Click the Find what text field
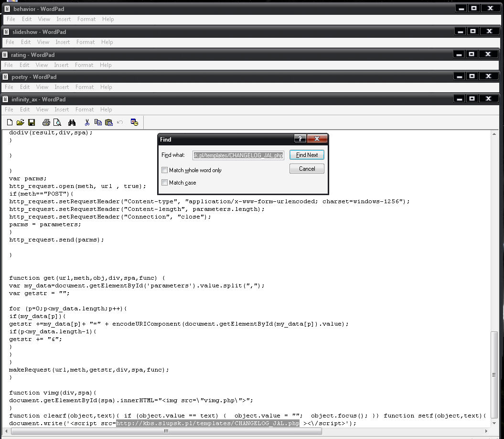Viewport: 504px width, 439px height. pos(238,155)
